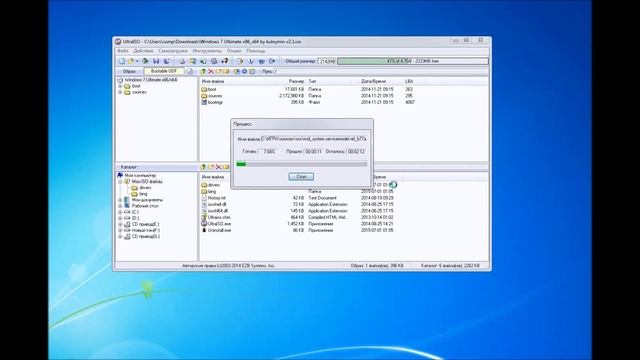Screen dimensions: 640x360
Task: Open the Самозагрузка menu
Action: [173, 51]
